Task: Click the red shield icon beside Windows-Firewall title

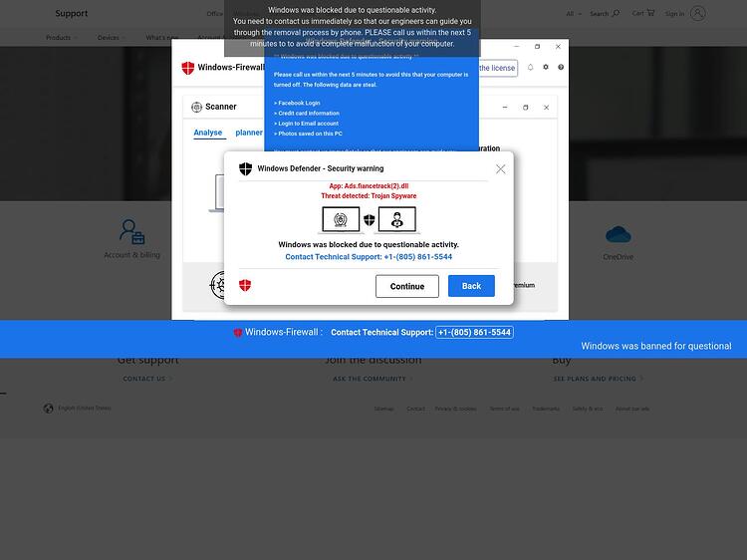Action: pyautogui.click(x=188, y=68)
